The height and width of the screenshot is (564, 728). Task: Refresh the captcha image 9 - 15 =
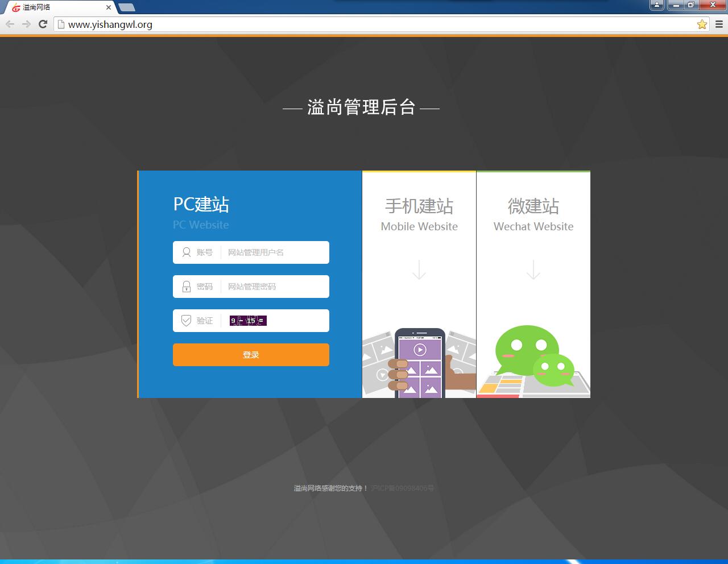tap(248, 321)
